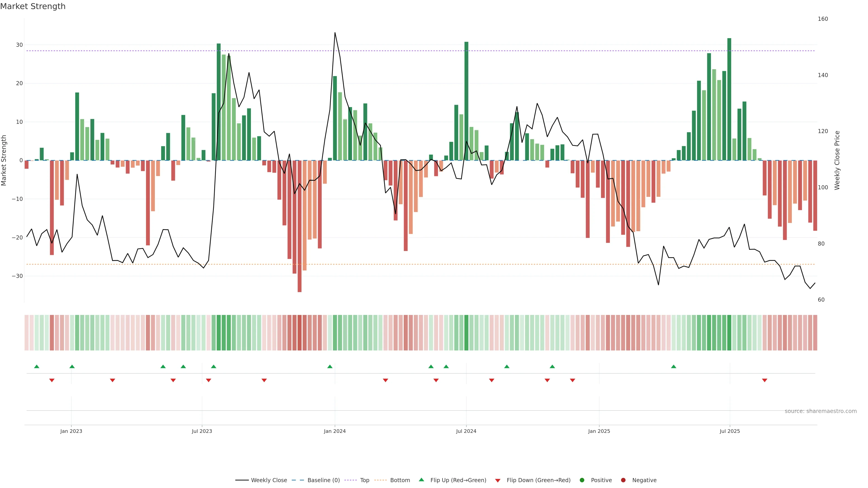Click the first green flip-up triangle marker
Screen dimensions: 868x488
click(x=37, y=366)
